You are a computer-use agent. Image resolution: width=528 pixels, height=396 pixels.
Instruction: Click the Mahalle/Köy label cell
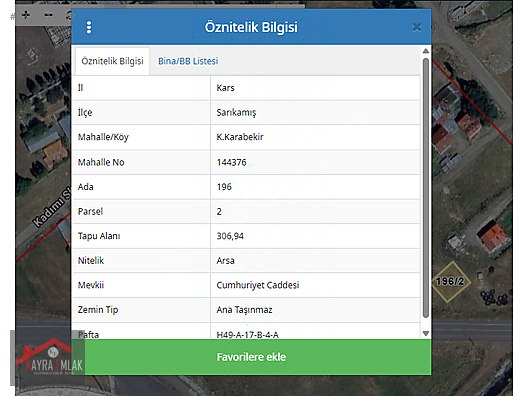pyautogui.click(x=141, y=137)
